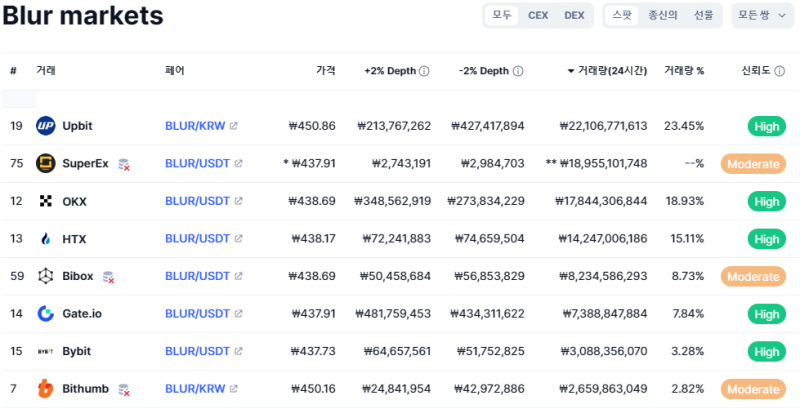Click the Bybit exchange logo
This screenshot has width=800, height=409.
[x=45, y=351]
